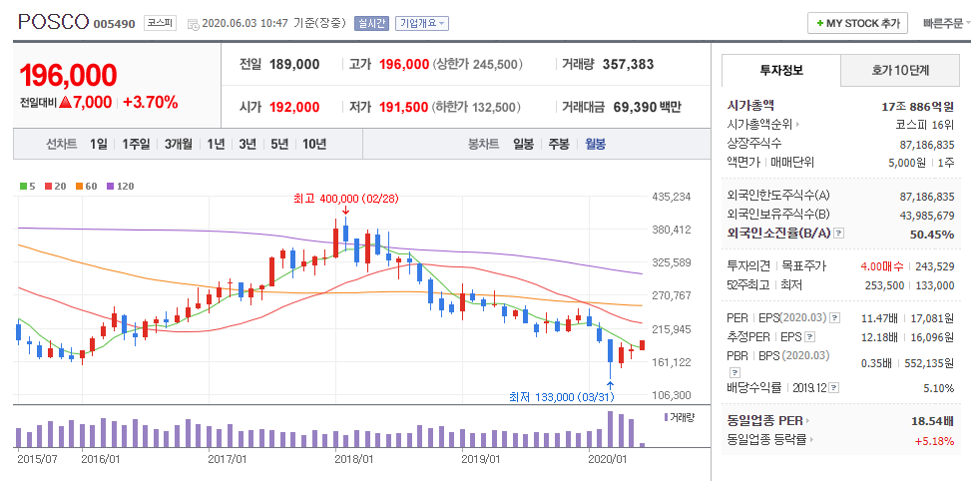Click the 외국인소진율 value 50.45%
The image size is (980, 481).
click(933, 235)
